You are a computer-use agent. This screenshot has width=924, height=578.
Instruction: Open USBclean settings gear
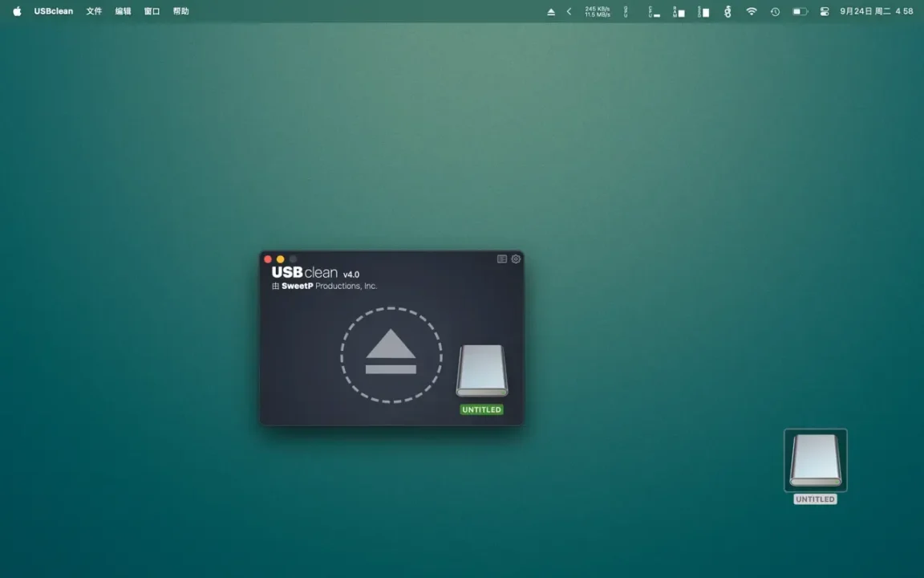pos(516,259)
